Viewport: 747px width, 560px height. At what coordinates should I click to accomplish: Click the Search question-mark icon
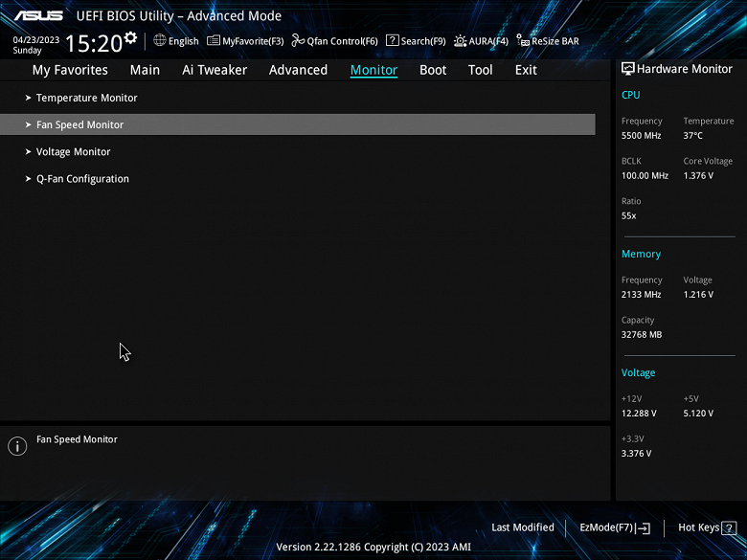(392, 40)
